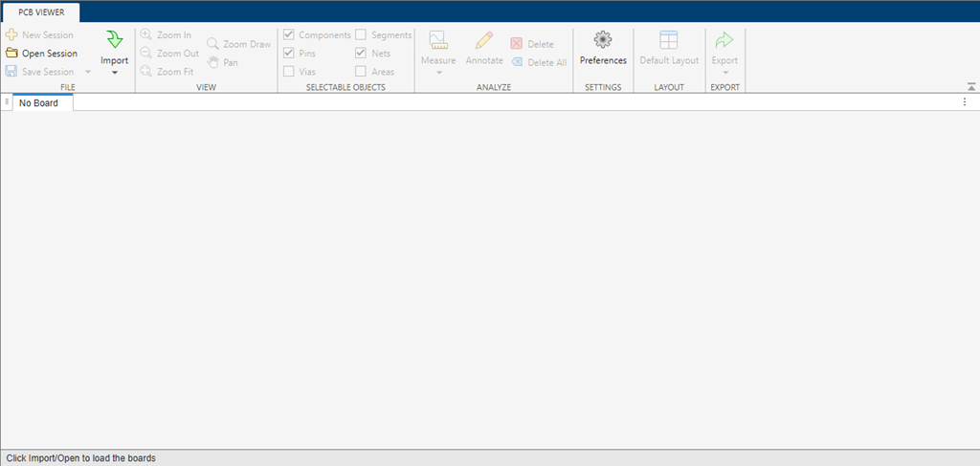
Task: Click the green Import arrow icon
Action: point(114,40)
